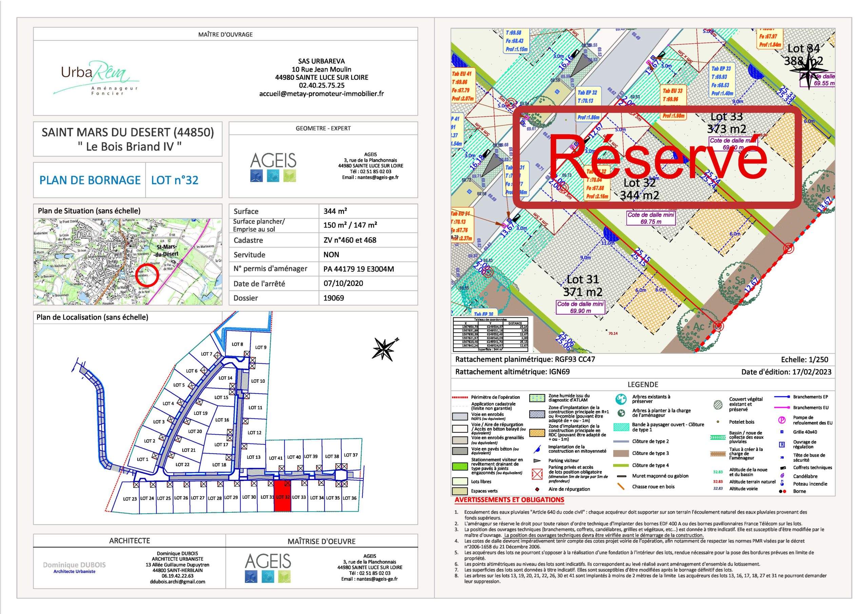Click the Servitude value NON
Screen dimensions: 868x614
(331, 254)
